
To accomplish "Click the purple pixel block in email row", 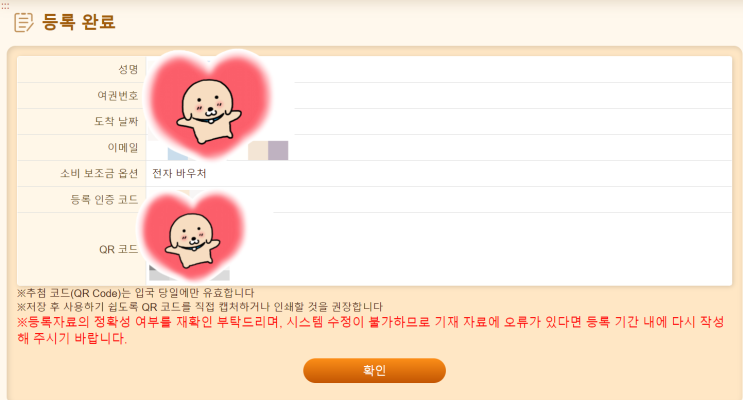I will [278, 150].
